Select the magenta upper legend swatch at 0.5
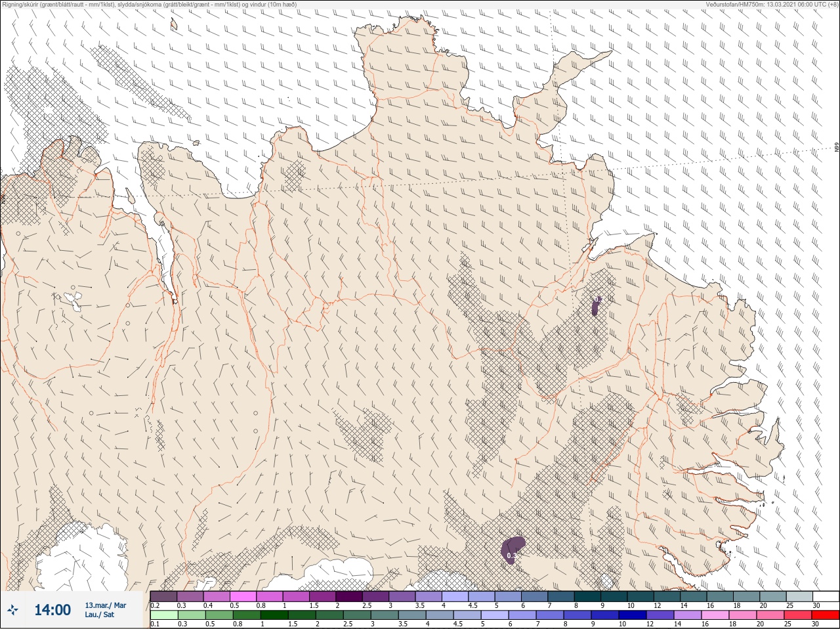The image size is (840, 629). [243, 597]
